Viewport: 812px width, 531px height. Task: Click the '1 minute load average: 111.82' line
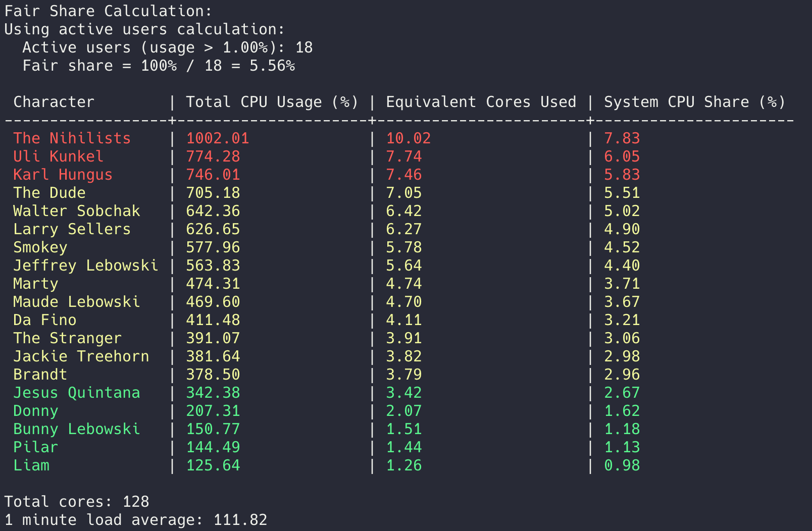[x=136, y=520]
